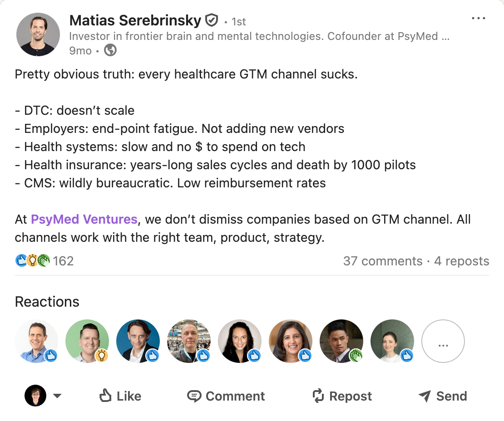View the 4 reposts
The width and height of the screenshot is (504, 421).
pyautogui.click(x=461, y=261)
